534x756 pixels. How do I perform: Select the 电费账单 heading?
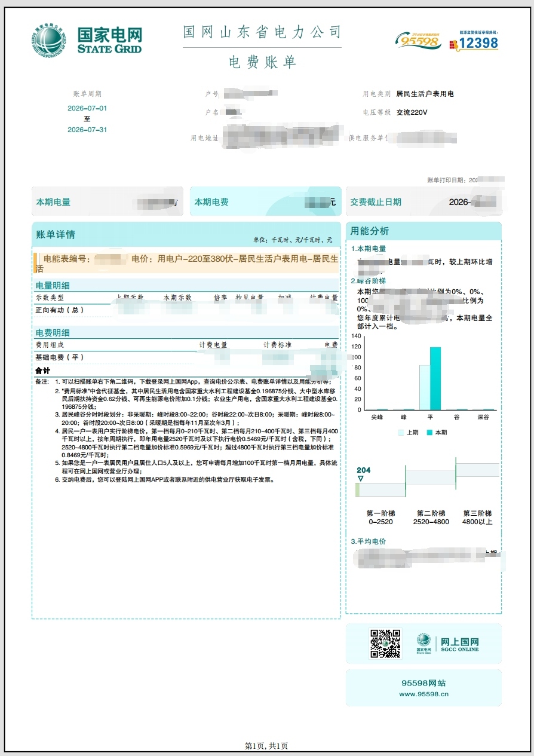(x=262, y=62)
